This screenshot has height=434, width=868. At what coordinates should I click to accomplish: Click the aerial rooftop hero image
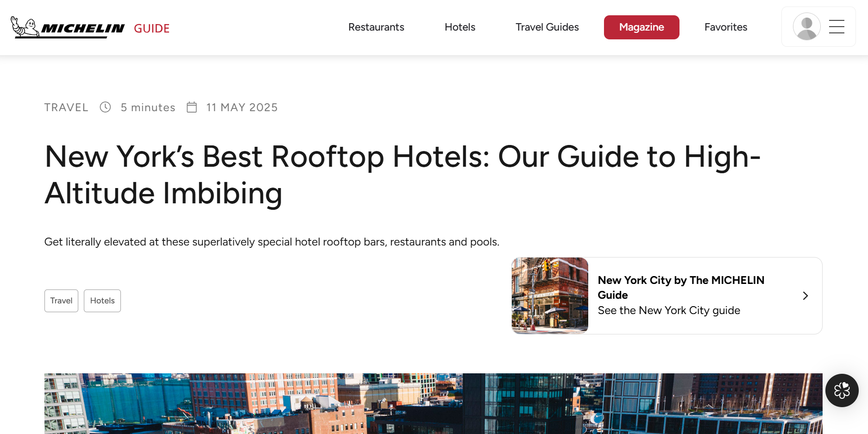[434, 403]
